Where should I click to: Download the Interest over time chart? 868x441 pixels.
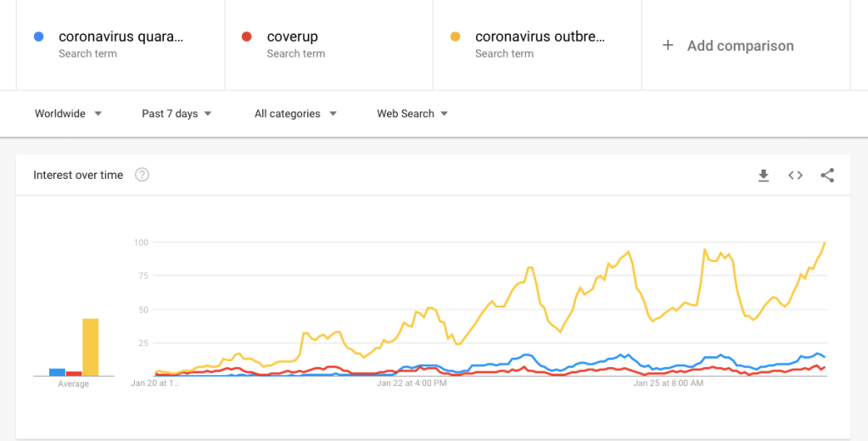click(x=763, y=176)
